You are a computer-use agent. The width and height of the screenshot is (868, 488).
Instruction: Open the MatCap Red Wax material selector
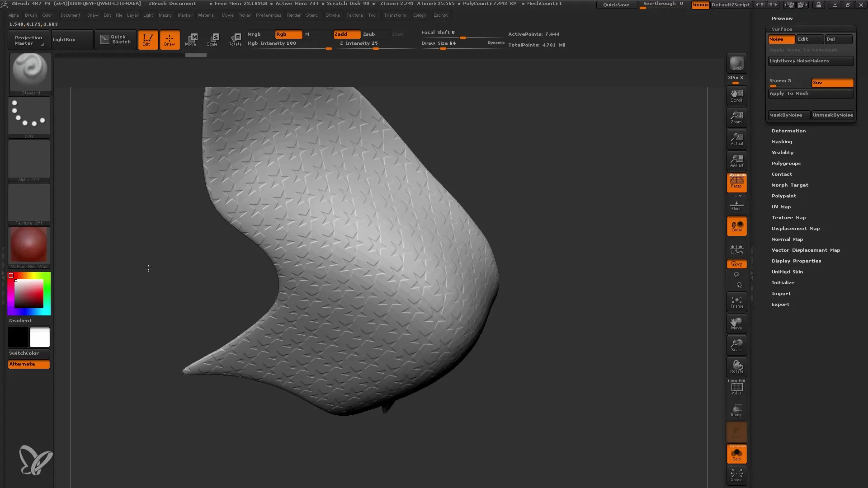(29, 248)
